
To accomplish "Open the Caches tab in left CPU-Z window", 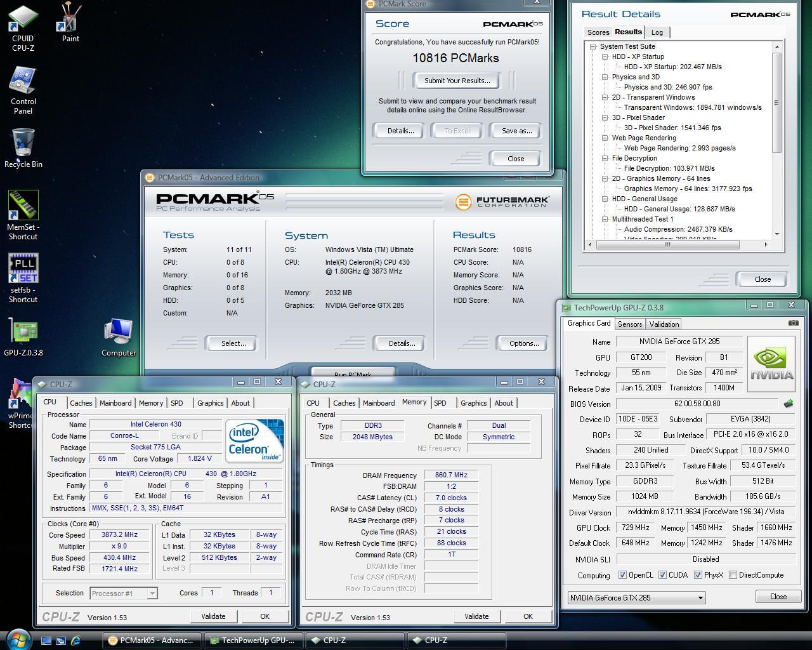I will coord(81,403).
